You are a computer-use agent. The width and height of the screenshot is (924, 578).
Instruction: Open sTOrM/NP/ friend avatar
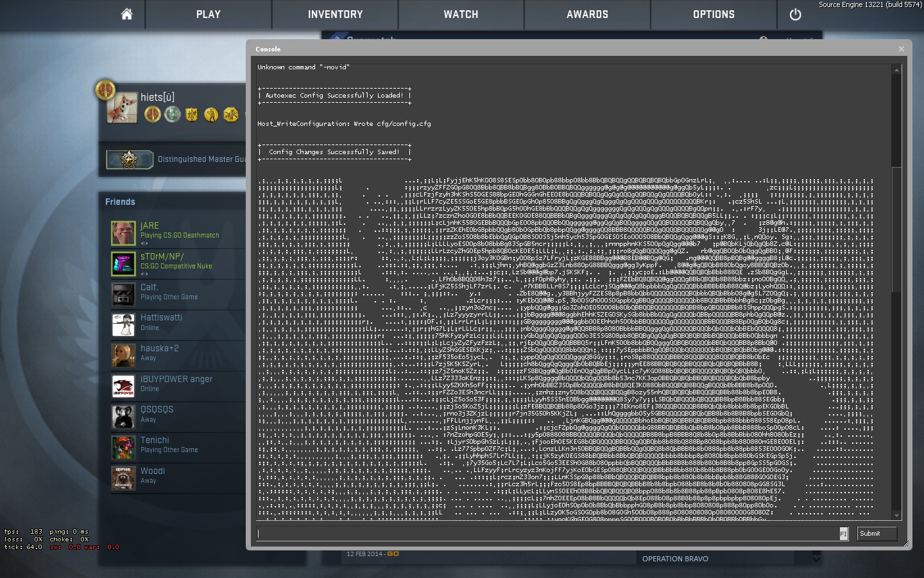tap(123, 264)
